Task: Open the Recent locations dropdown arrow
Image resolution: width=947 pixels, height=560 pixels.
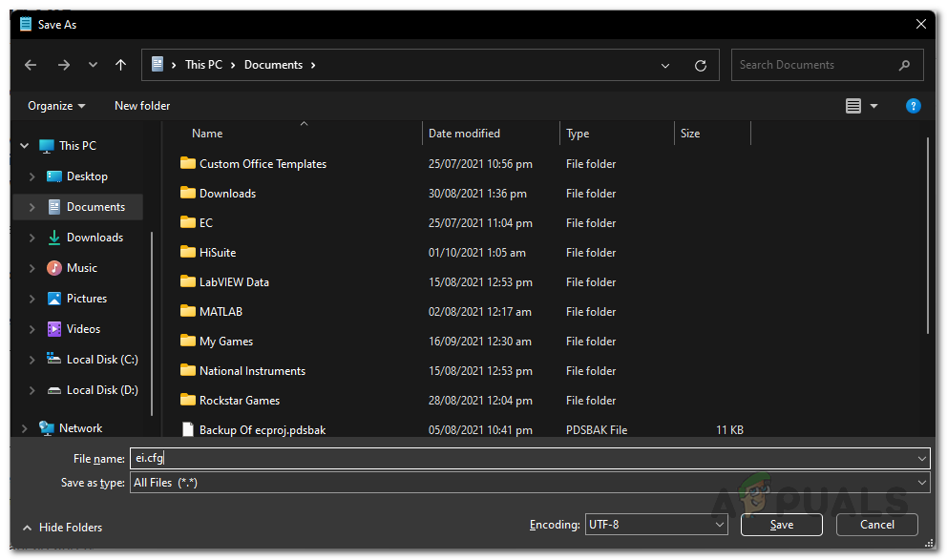Action: pyautogui.click(x=93, y=65)
